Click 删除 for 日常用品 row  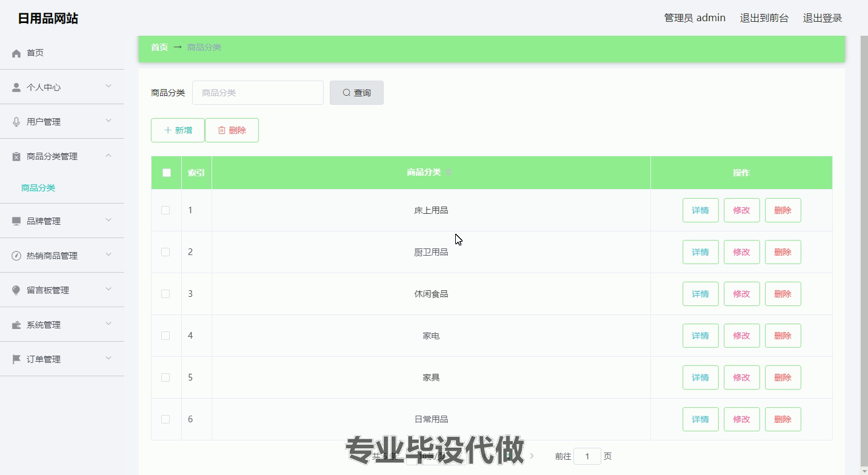pyautogui.click(x=783, y=419)
